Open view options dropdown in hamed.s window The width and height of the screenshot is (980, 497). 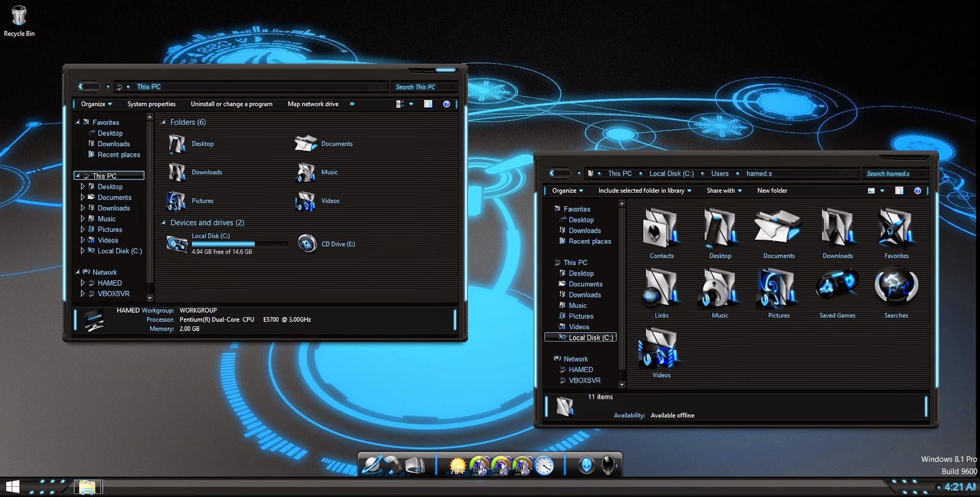882,191
